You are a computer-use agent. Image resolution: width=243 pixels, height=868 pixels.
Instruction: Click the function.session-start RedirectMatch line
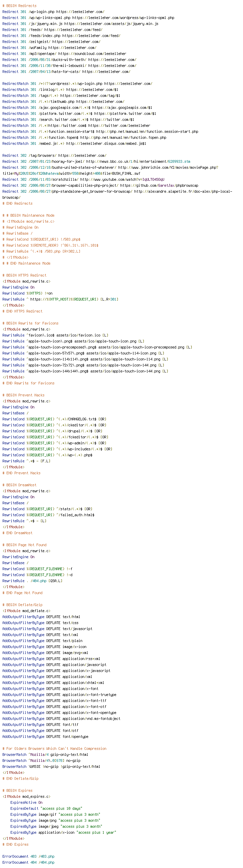pos(100,132)
